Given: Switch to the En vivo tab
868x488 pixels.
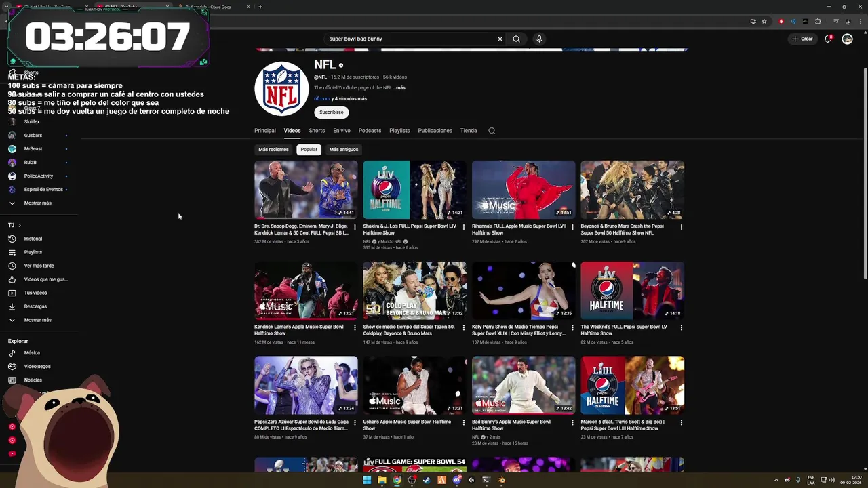Looking at the screenshot, I should 342,131.
